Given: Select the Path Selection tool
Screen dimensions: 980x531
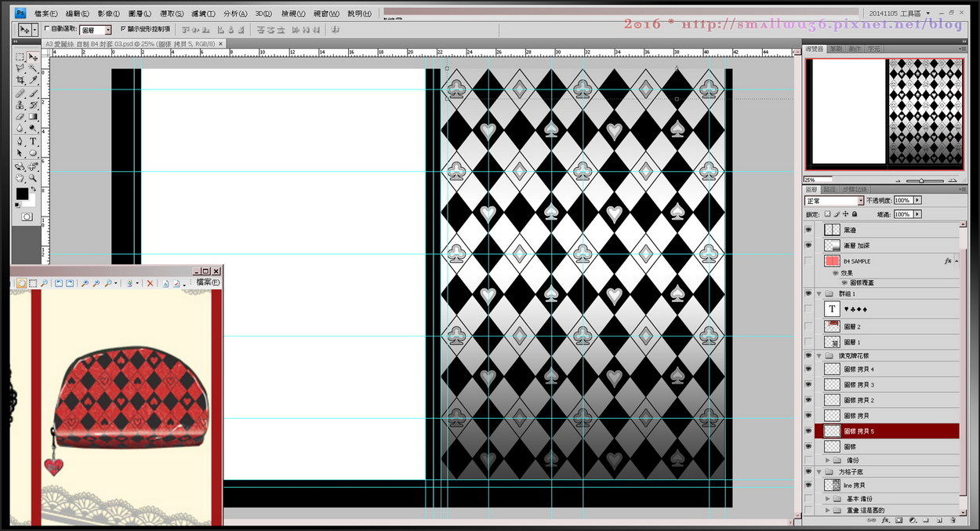Looking at the screenshot, I should (x=20, y=154).
